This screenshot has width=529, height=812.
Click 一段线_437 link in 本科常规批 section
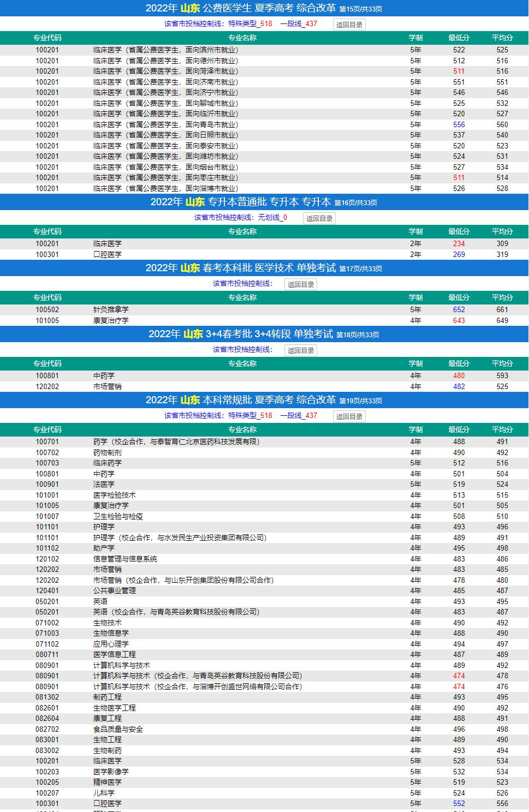coord(299,416)
